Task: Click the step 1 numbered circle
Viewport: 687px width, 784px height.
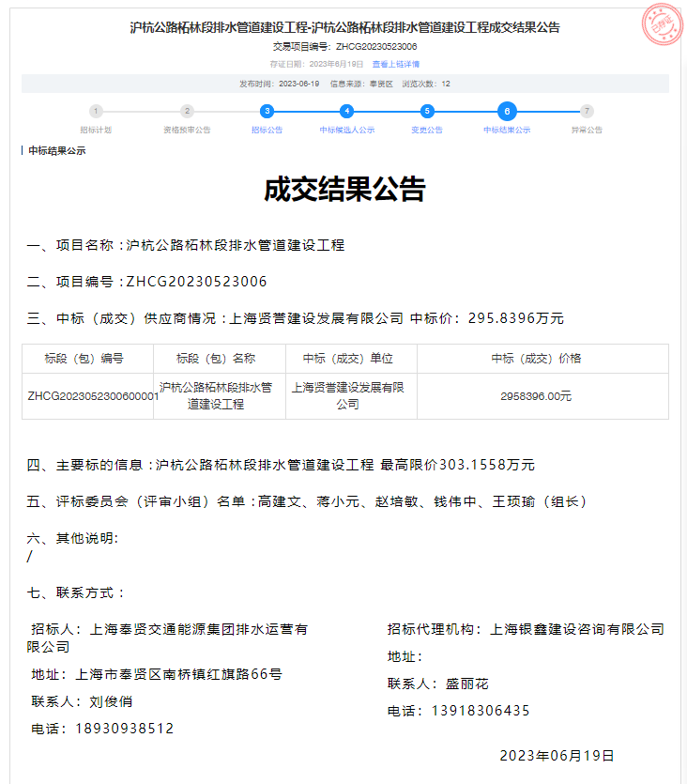Action: [x=96, y=111]
